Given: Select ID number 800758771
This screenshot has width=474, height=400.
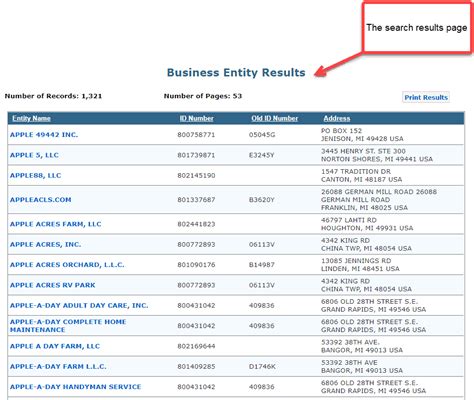Looking at the screenshot, I should click(x=196, y=135).
